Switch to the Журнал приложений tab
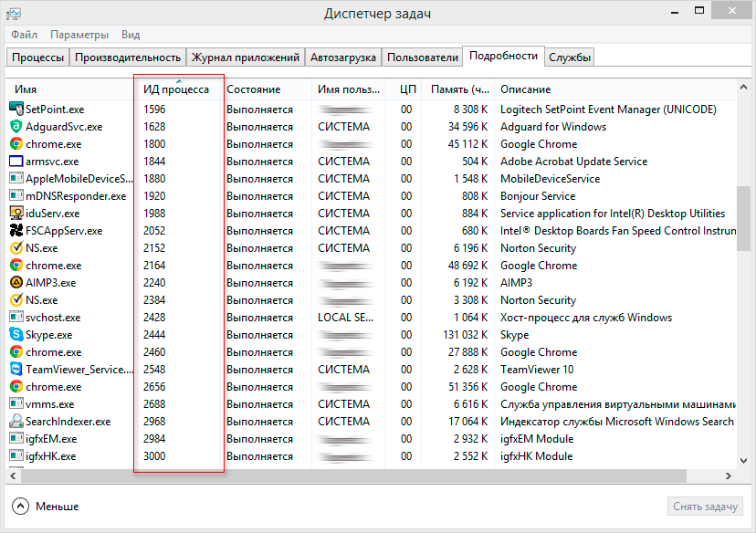 tap(246, 57)
